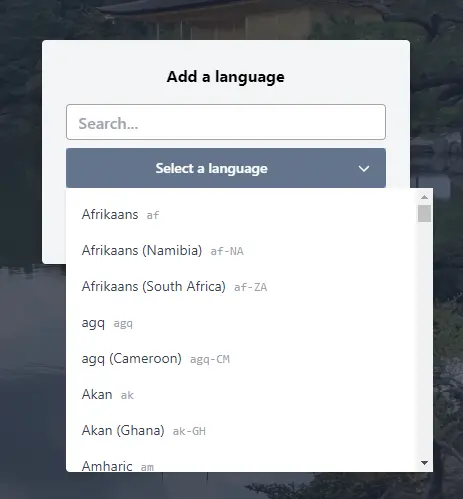Select Akan (Ghana) language
Viewport: 463px width, 499px height.
[241, 430]
